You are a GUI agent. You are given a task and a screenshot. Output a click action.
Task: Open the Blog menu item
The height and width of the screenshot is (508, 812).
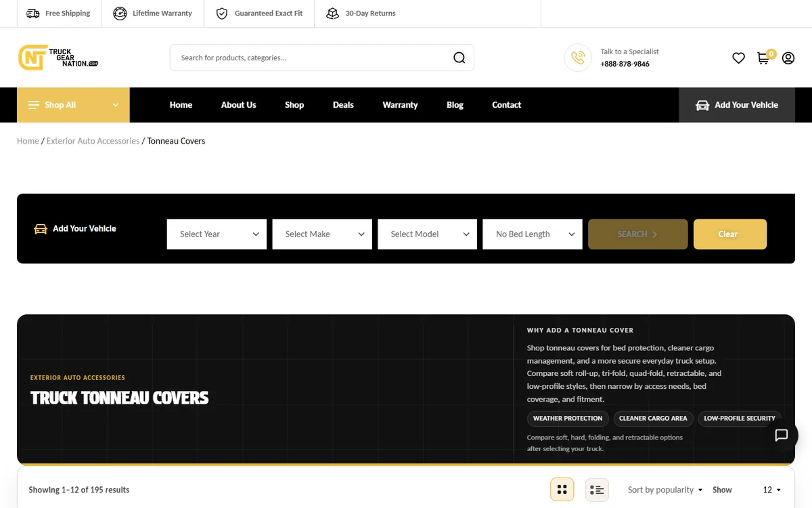[x=455, y=105]
